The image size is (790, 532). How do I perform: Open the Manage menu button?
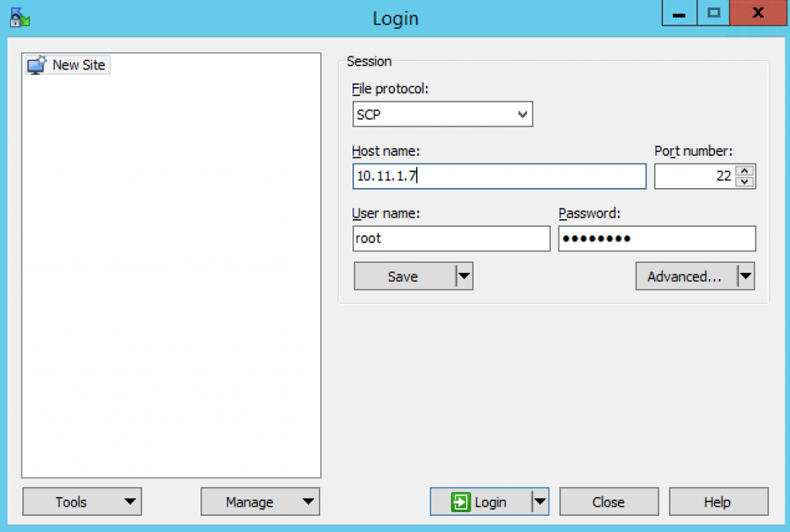click(260, 502)
